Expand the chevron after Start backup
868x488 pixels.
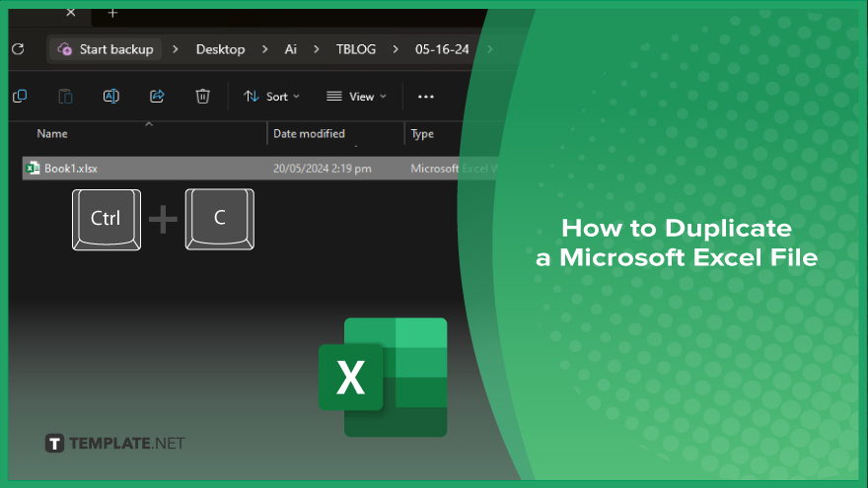click(176, 49)
